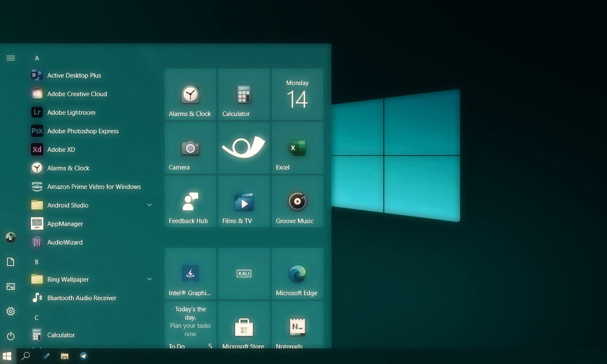This screenshot has width=607, height=364.
Task: Open the user account menu
Action: [x=11, y=237]
